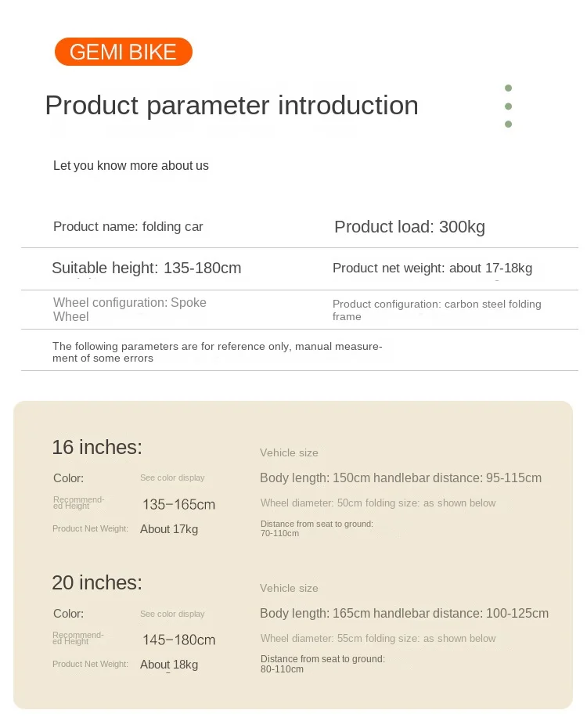Click Product net weight: about 17-18kg
This screenshot has height=728, width=587.
coord(432,268)
